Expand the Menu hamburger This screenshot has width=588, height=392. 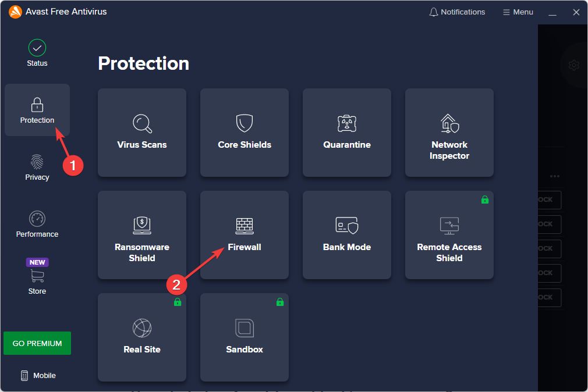coord(518,12)
